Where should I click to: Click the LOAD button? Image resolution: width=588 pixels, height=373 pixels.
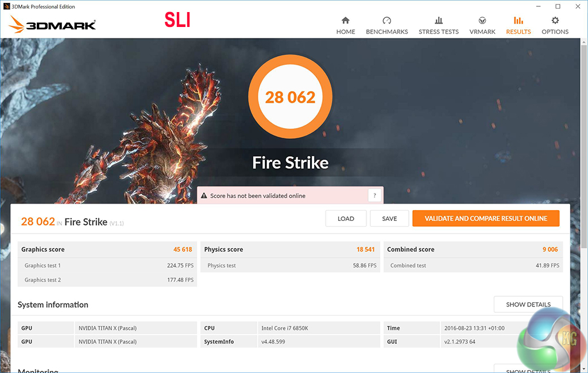point(346,219)
